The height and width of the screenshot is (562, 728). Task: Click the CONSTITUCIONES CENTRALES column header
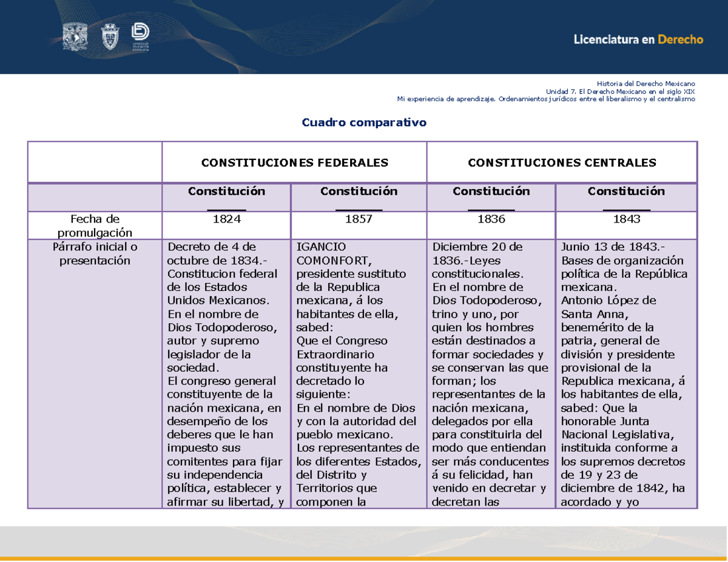561,162
